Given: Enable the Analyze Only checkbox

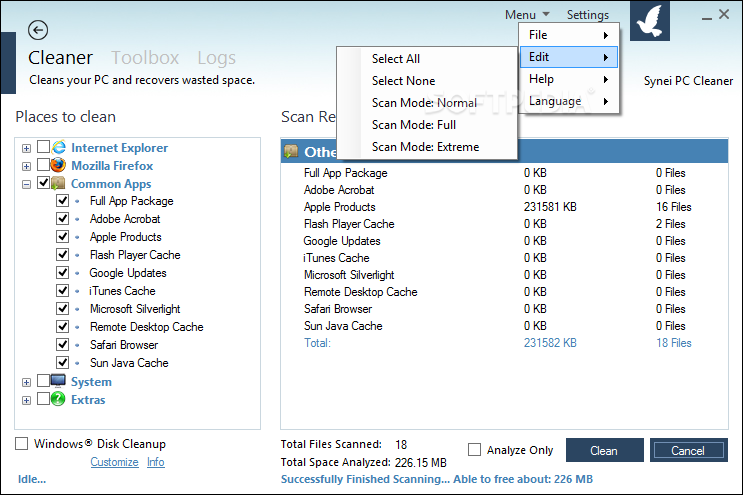Looking at the screenshot, I should [x=474, y=450].
